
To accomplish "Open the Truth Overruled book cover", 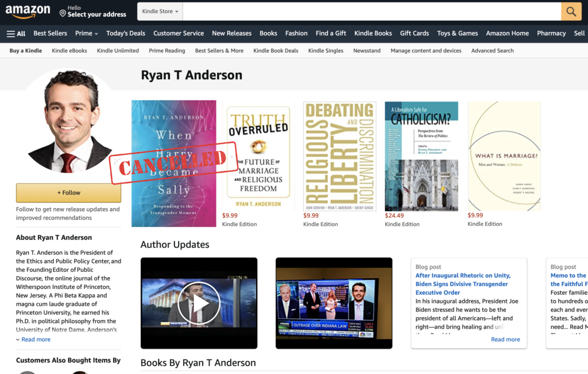I will pyautogui.click(x=258, y=156).
